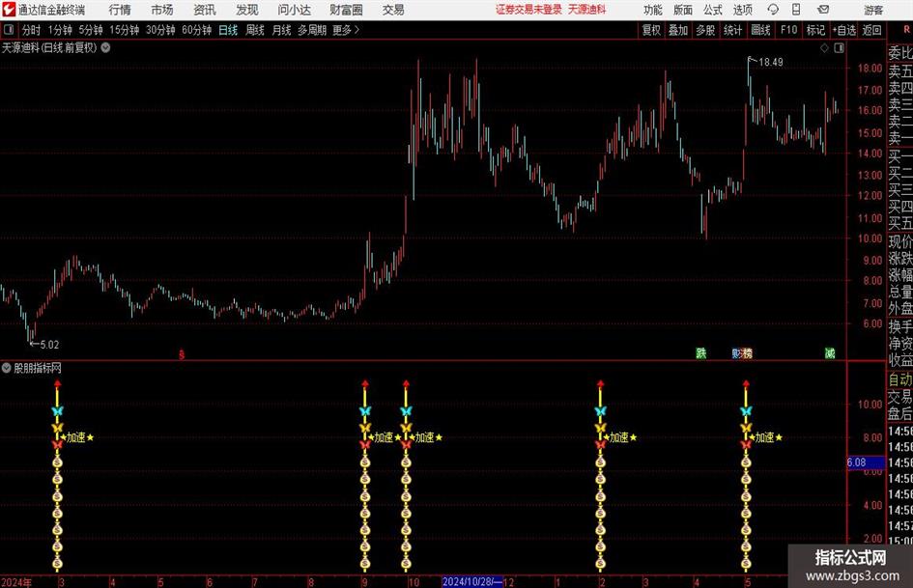This screenshot has width=913, height=588.
Task: Click the red R tag at the top right
Action: coord(906,30)
